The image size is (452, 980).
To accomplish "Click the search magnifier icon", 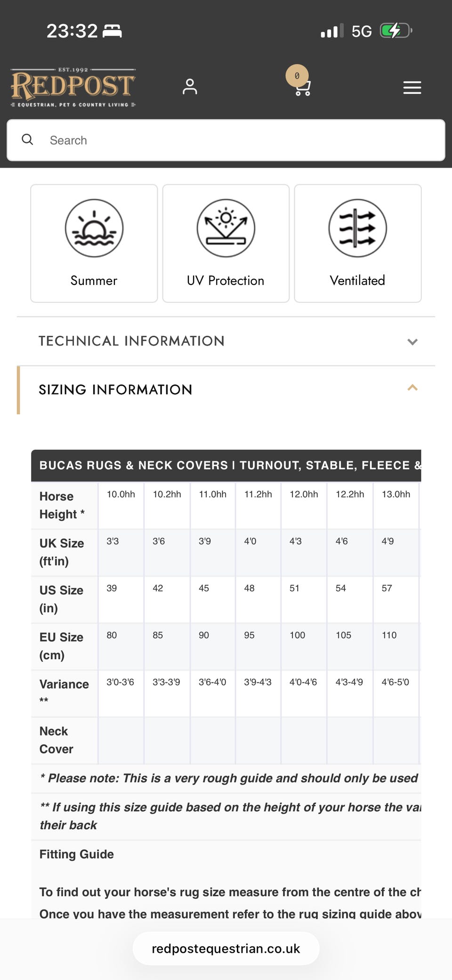I will click(28, 139).
